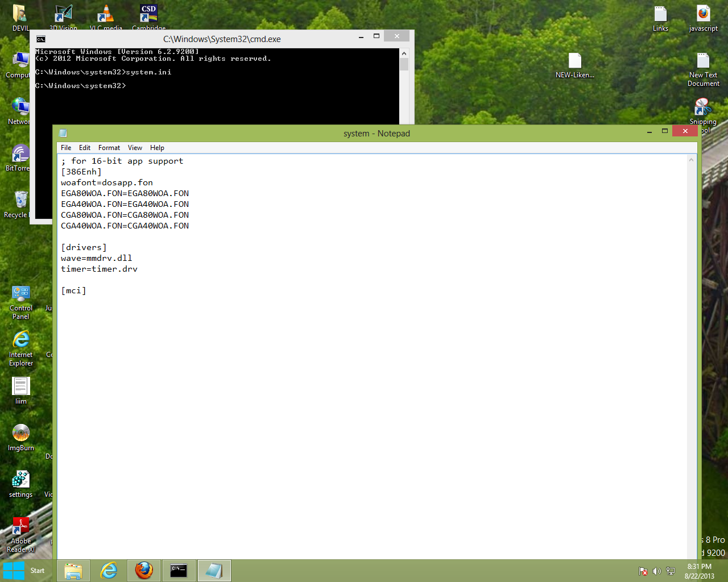Select the Notepad taskbar button

point(214,571)
